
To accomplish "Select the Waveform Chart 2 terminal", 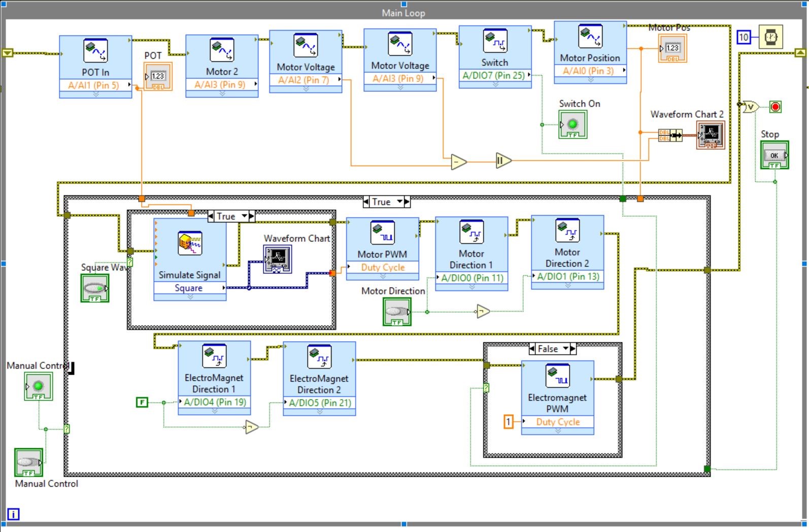I will tap(711, 135).
